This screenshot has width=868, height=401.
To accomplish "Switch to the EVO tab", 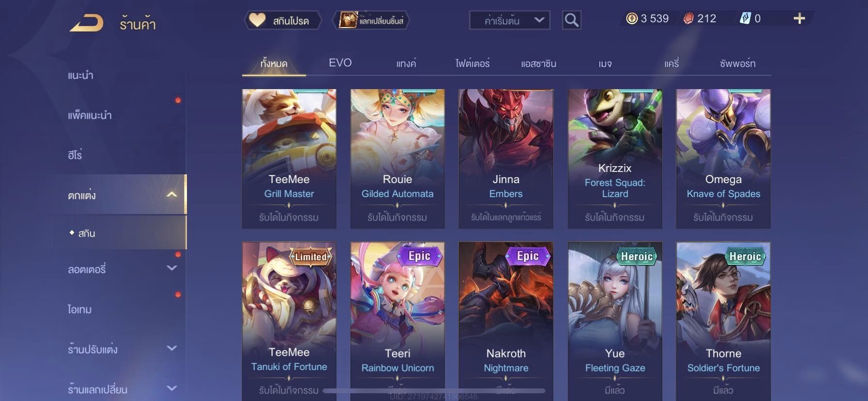I will point(340,63).
